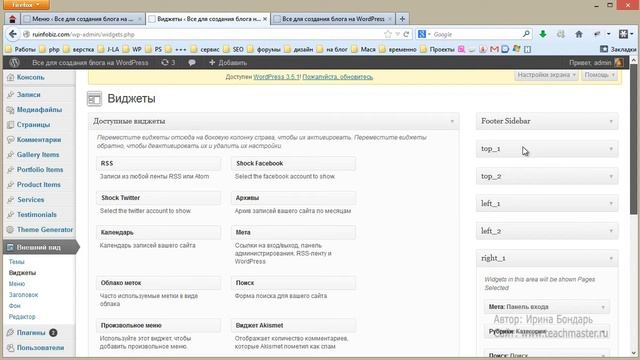640x360 pixels.
Task: Open the Меню submenu link
Action: pos(17,284)
